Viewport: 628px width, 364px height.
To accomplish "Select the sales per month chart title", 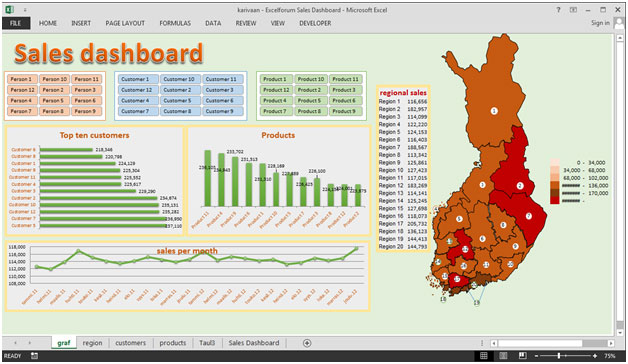I will (x=187, y=251).
